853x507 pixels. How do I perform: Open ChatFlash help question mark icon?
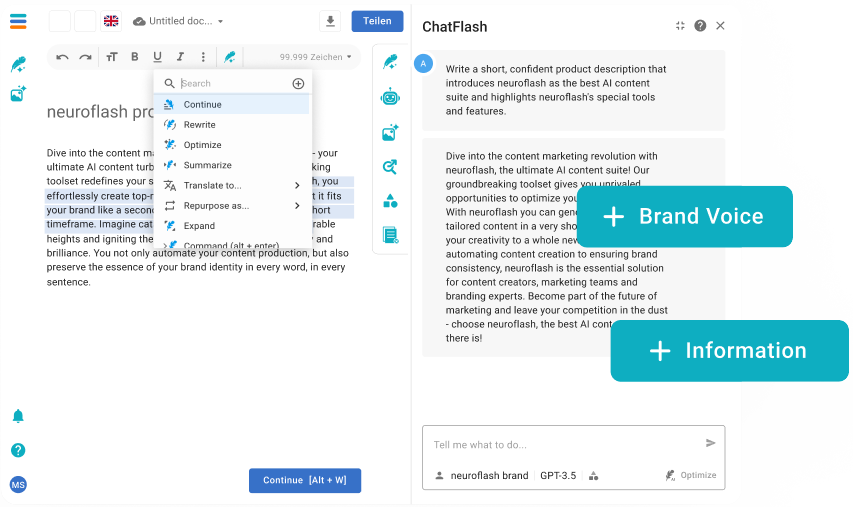700,26
